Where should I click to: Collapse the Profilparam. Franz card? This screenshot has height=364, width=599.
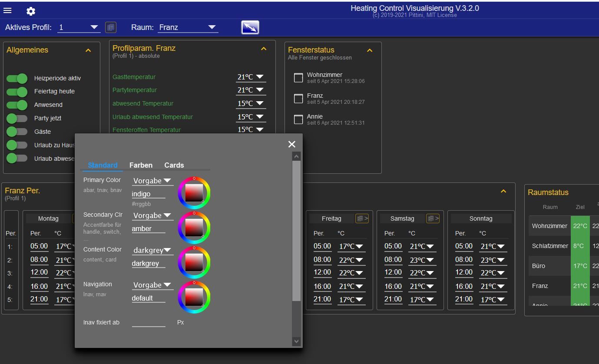point(264,49)
